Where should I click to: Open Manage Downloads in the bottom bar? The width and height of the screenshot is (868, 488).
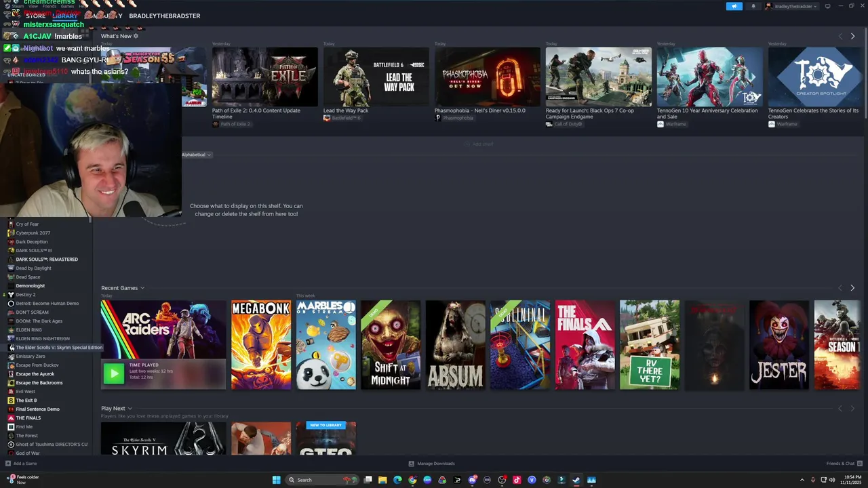[431, 464]
